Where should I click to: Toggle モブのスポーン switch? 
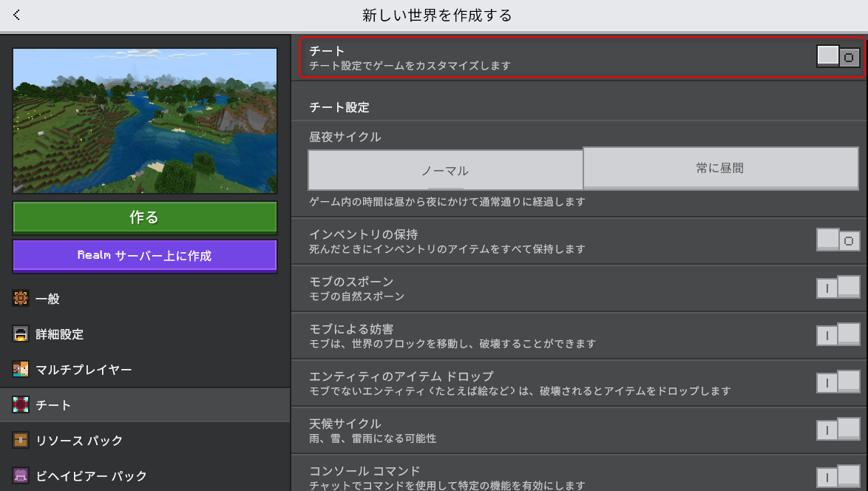coord(838,288)
